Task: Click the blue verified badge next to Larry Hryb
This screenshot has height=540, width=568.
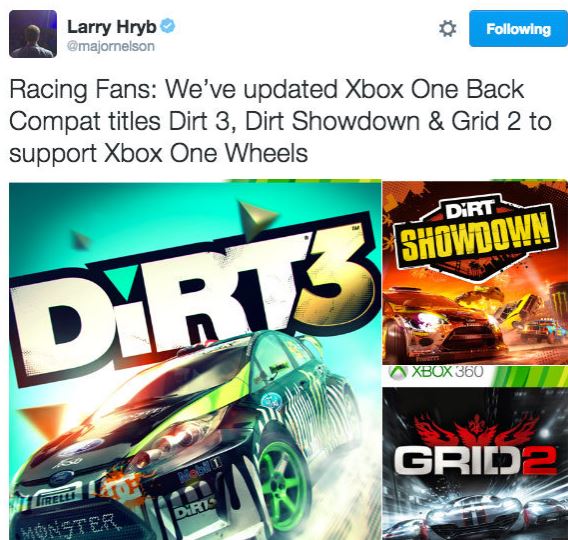Action: click(x=168, y=26)
